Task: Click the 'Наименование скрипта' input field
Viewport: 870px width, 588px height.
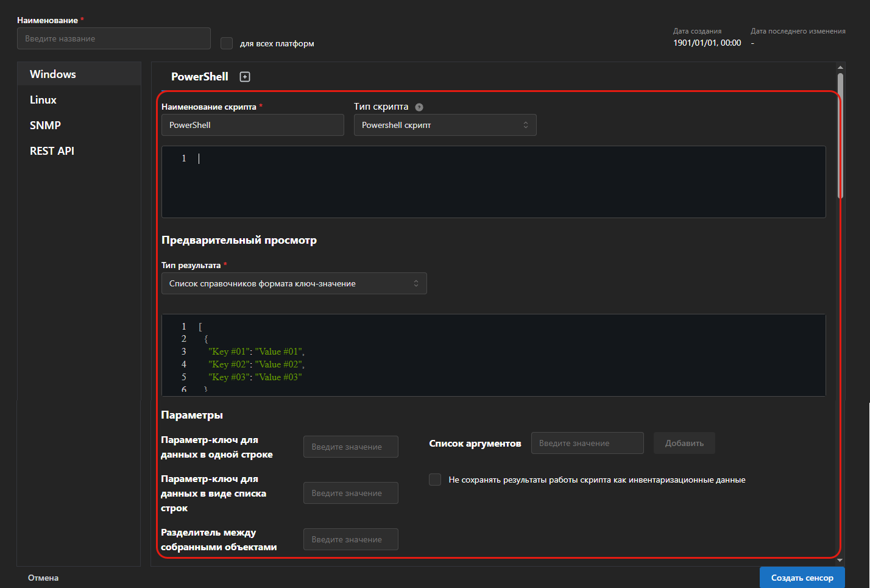Action: coord(252,125)
